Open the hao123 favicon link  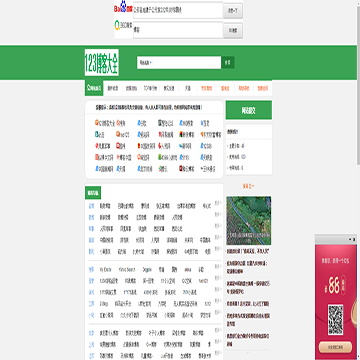coord(122,135)
